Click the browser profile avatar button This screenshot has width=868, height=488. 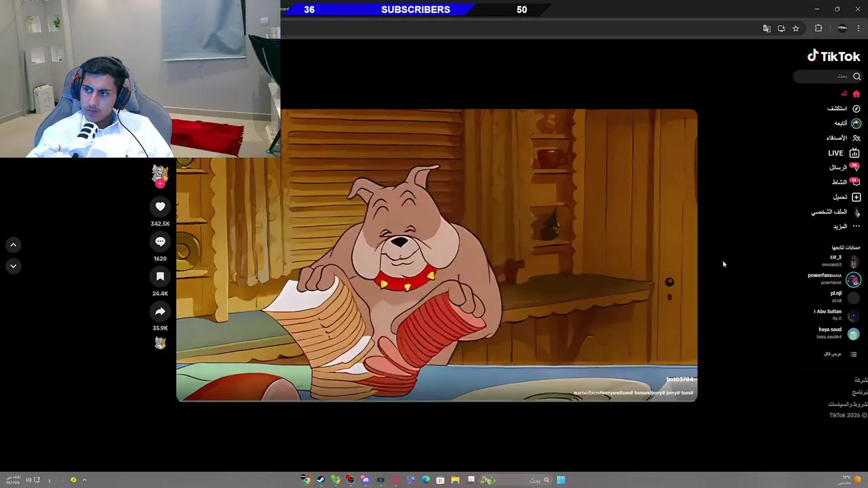coord(842,28)
